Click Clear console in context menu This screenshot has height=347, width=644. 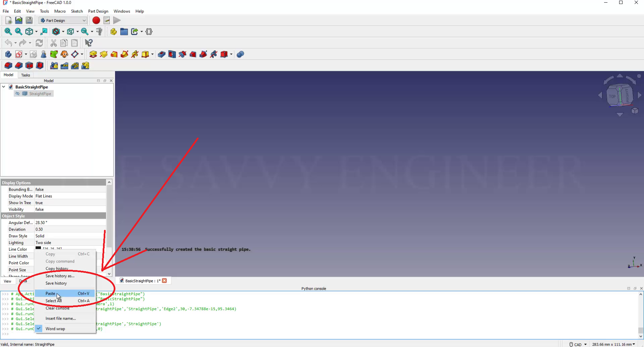(x=58, y=308)
